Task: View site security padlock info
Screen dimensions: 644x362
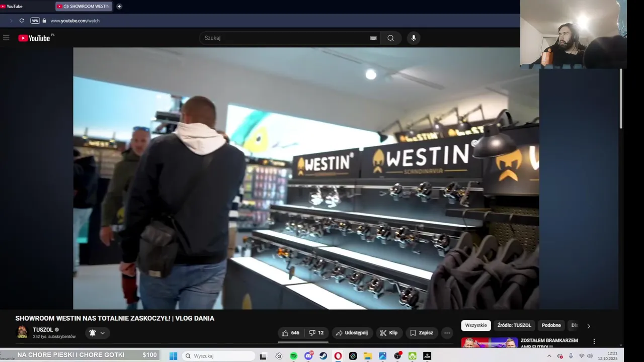Action: click(x=44, y=21)
